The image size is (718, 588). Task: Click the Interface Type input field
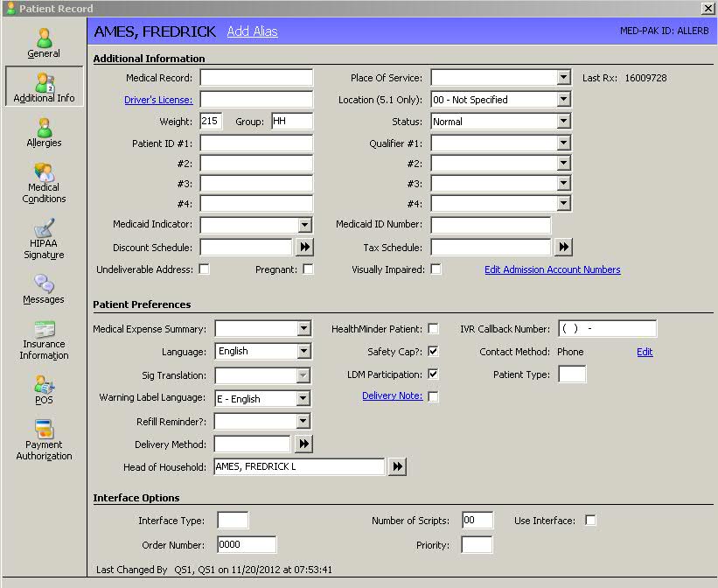233,520
